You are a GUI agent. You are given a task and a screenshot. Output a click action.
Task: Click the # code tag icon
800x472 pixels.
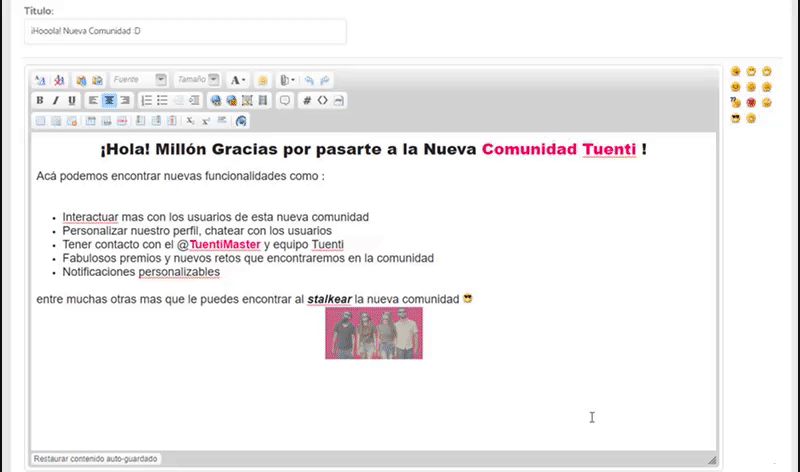tap(307, 101)
